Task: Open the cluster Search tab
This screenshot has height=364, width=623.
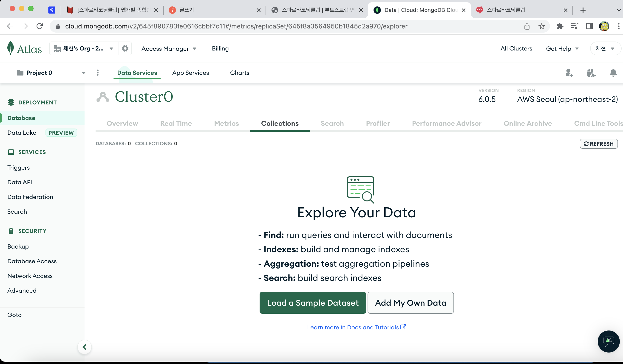Action: tap(332, 123)
